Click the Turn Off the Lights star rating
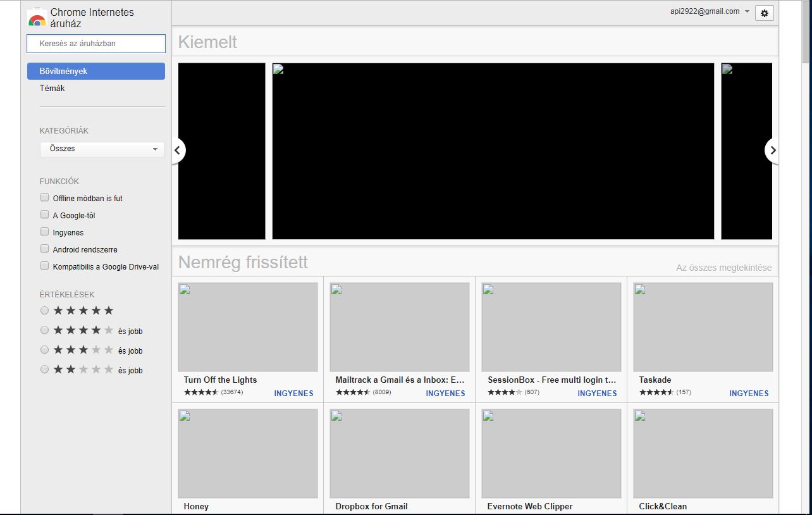The image size is (812, 515). click(201, 392)
